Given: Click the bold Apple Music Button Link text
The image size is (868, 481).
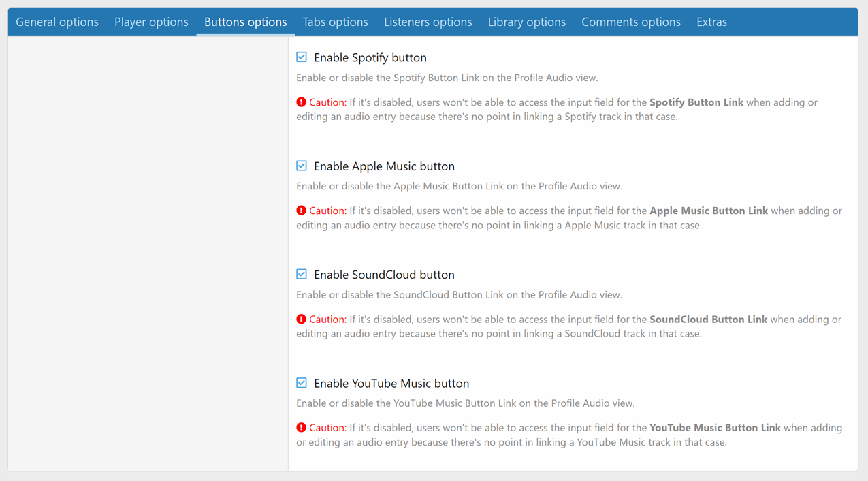Looking at the screenshot, I should tap(708, 211).
